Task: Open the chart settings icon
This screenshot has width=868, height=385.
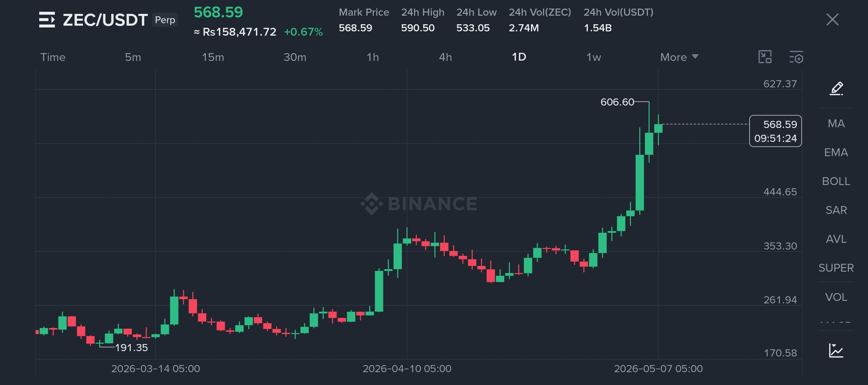Action: [x=796, y=57]
